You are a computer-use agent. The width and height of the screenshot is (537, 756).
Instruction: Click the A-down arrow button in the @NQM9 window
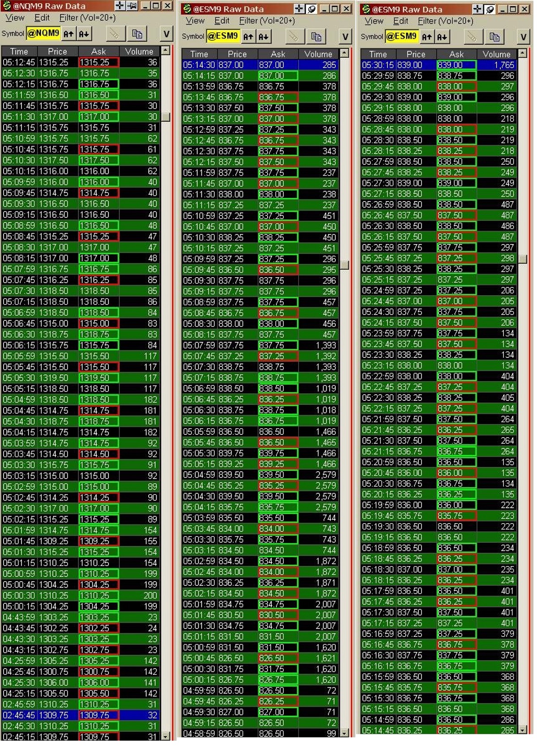point(84,34)
